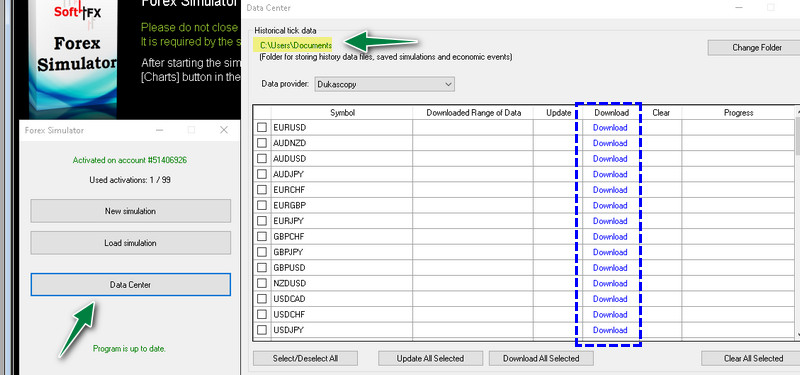Click Download link for USDCAD

[610, 298]
